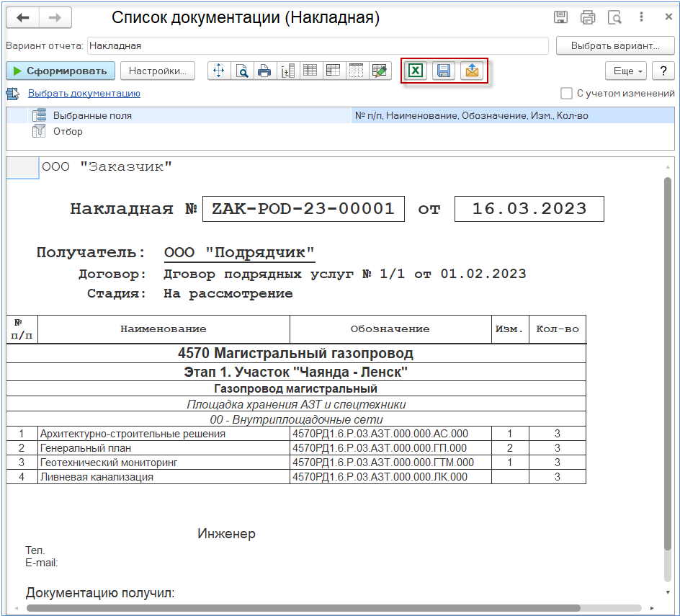Click designation ending ГП.000
This screenshot has width=680, height=616.
[390, 448]
